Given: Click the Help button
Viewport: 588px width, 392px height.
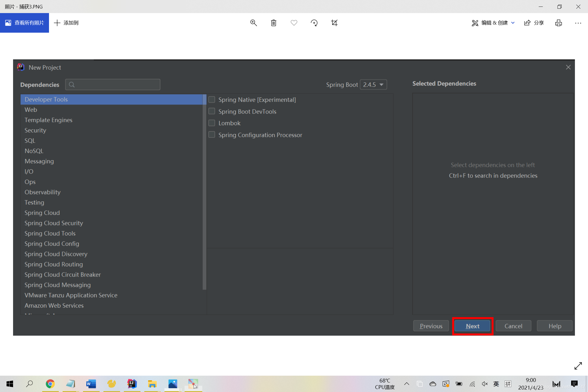Looking at the screenshot, I should coord(555,326).
